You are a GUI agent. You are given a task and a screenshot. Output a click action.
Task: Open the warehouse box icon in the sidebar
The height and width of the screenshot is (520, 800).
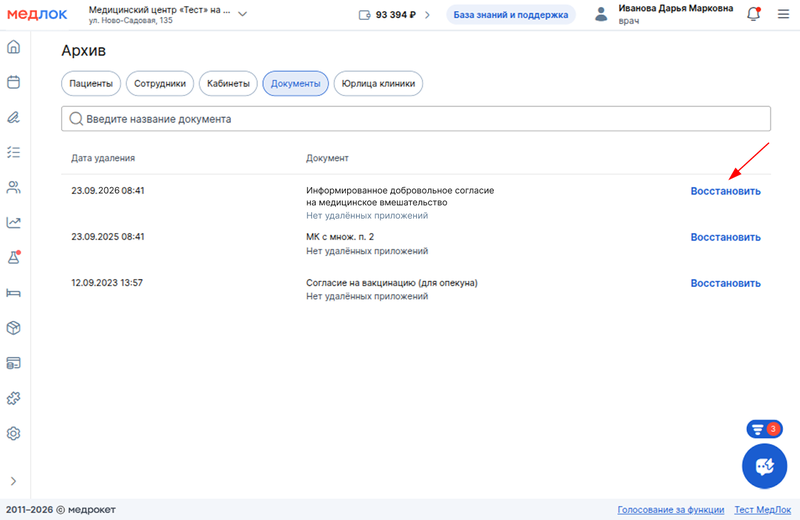click(14, 328)
